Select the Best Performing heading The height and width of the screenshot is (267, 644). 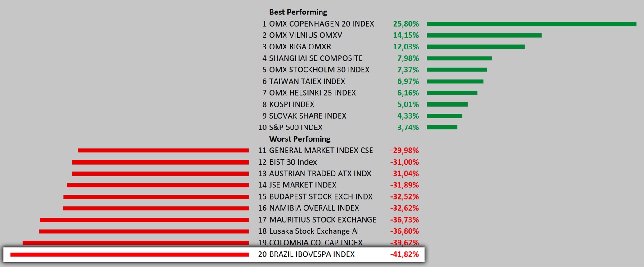[298, 12]
